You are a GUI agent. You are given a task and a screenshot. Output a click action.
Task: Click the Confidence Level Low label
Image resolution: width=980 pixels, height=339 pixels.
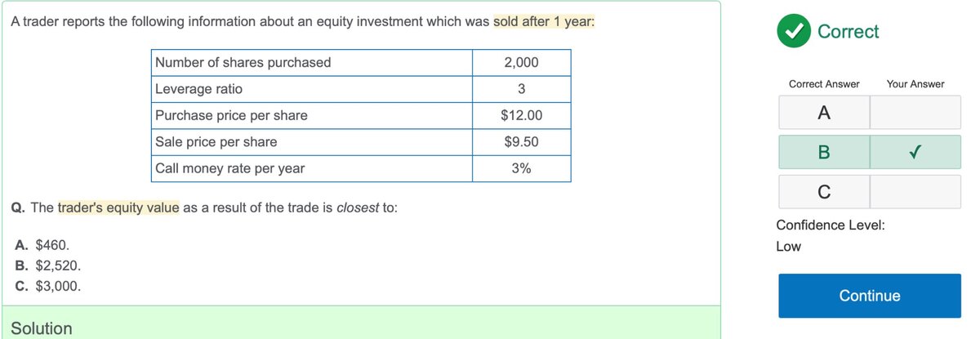pyautogui.click(x=788, y=246)
